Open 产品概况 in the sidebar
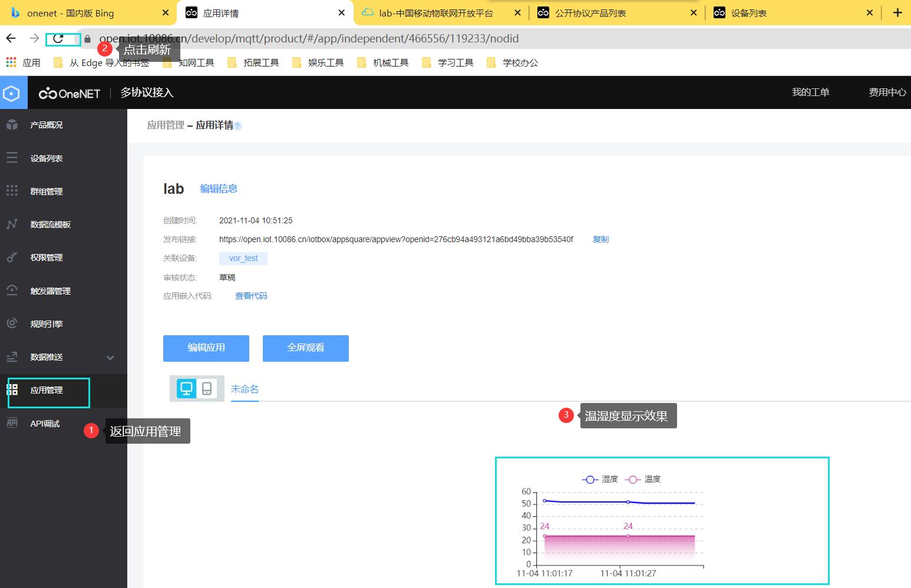 (47, 125)
